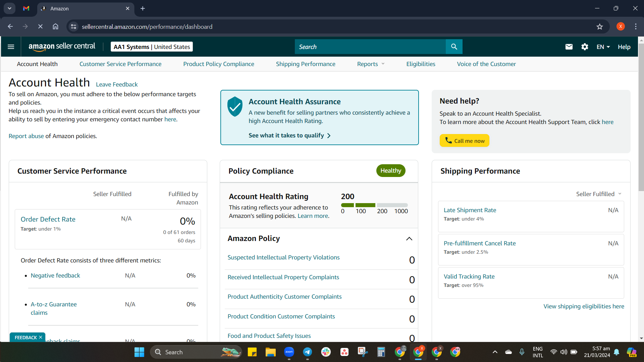
Task: Open Product Authenticity Customer Complaints
Action: 284,297
